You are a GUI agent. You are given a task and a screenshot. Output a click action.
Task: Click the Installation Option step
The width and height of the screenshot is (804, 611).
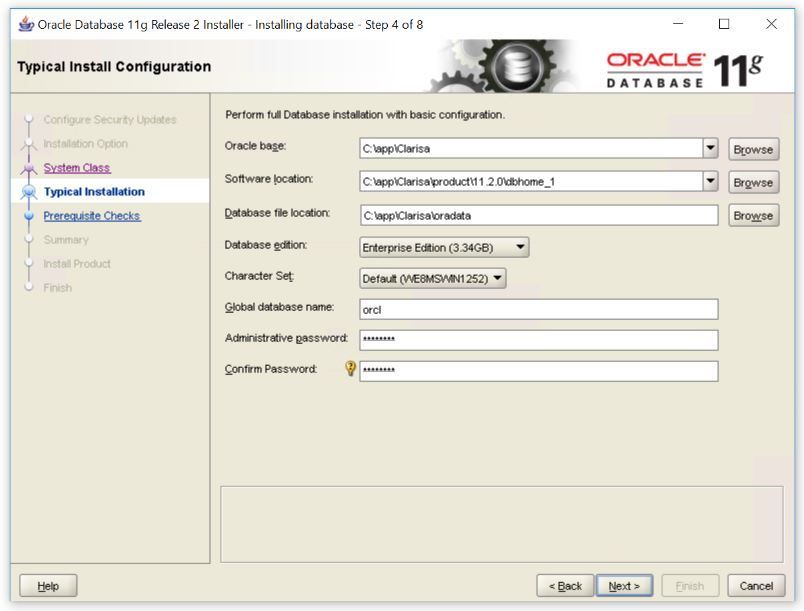tap(86, 144)
